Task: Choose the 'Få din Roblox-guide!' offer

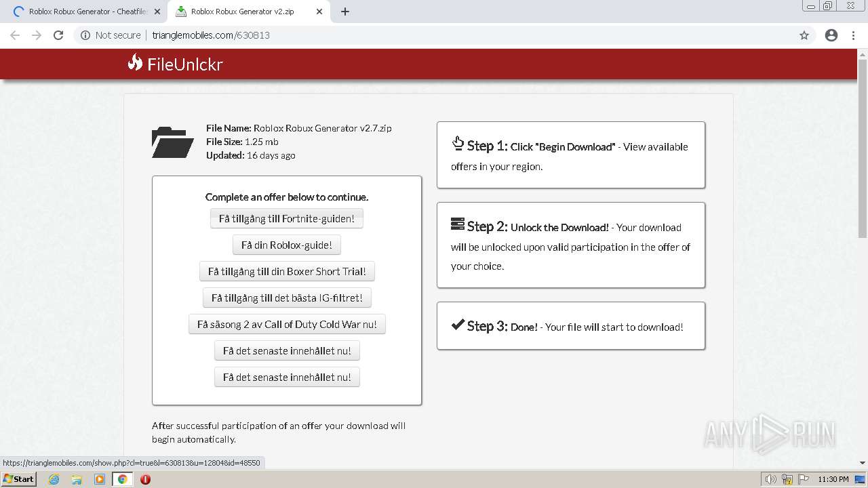Action: tap(287, 245)
